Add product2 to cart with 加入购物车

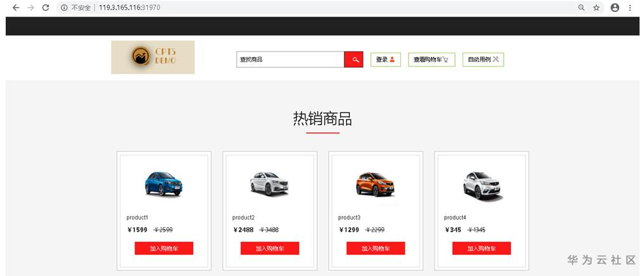pos(270,249)
